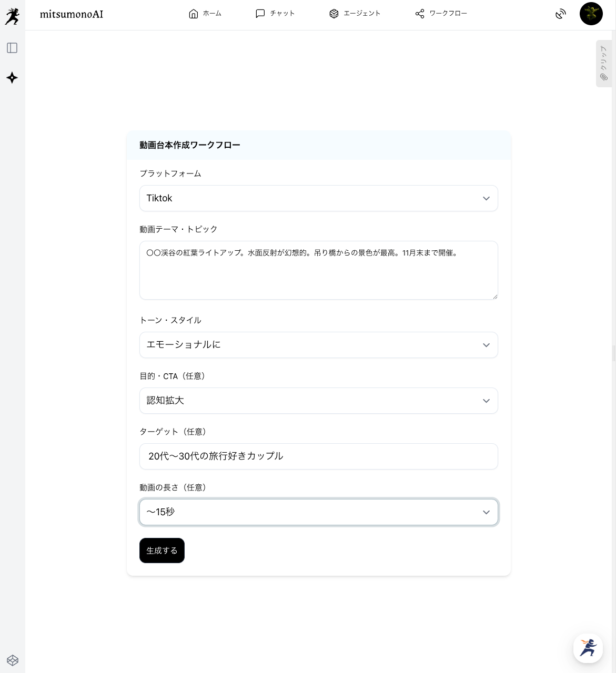
Task: Click the sparkle star icon in sidebar
Action: 12,78
